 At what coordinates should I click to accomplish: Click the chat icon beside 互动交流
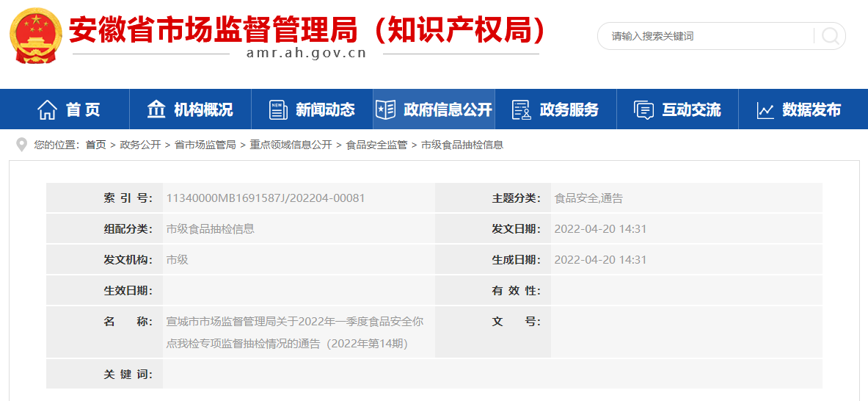[643, 110]
